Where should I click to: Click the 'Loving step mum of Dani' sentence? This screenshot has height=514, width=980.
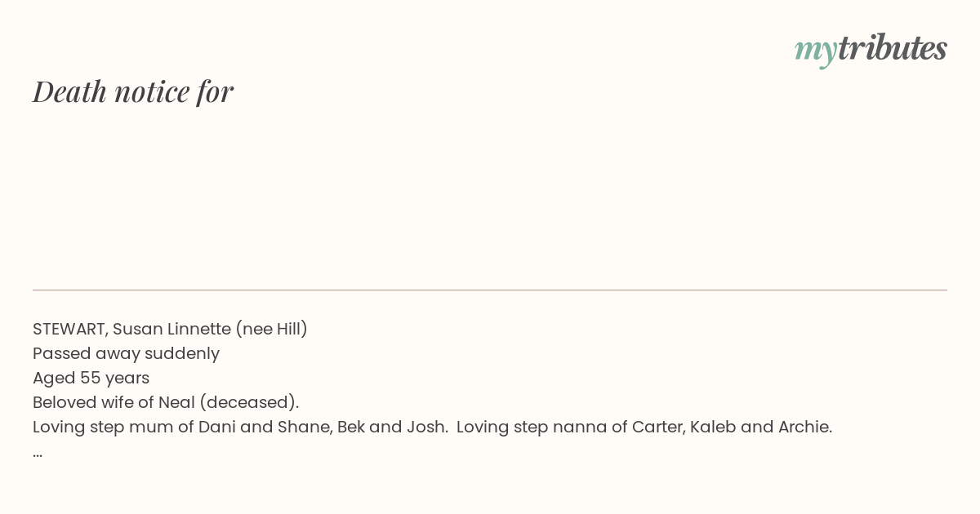(x=240, y=427)
